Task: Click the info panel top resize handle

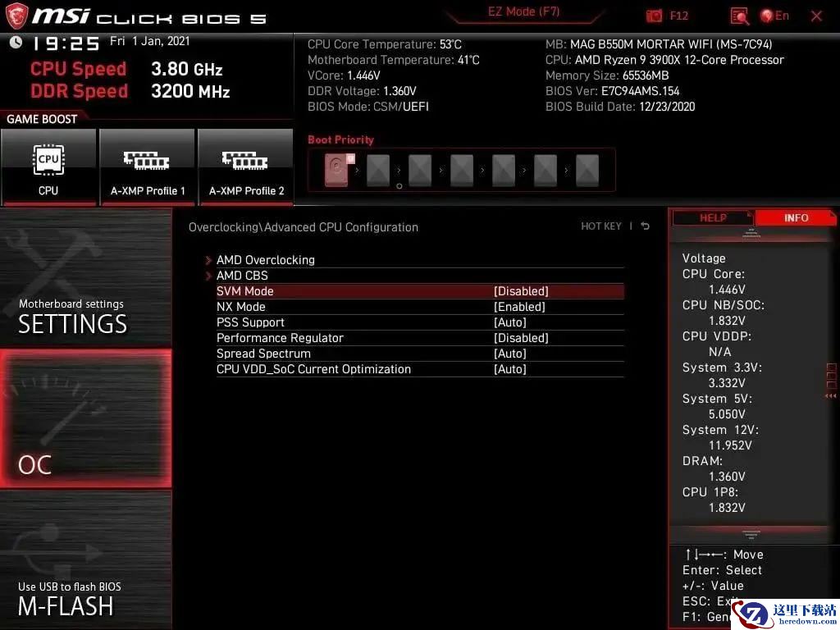Action: coord(751,232)
